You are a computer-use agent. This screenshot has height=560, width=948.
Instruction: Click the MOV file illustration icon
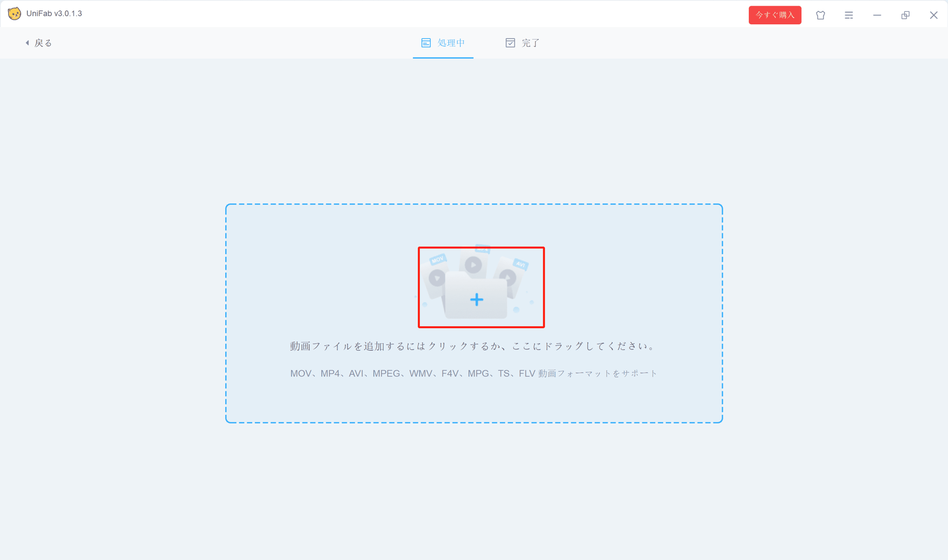(436, 274)
